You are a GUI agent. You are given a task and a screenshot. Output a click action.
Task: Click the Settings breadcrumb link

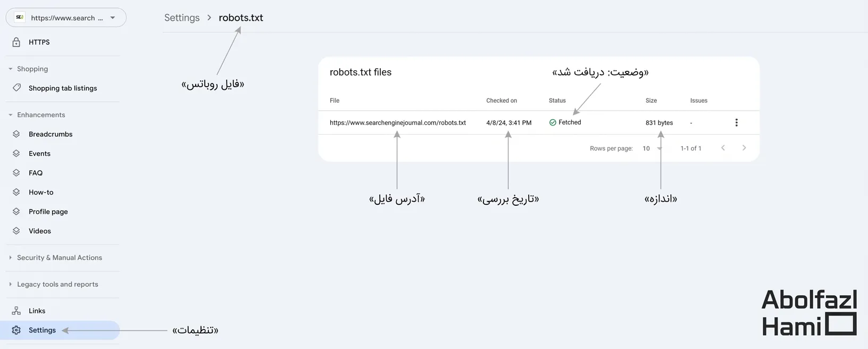coord(182,18)
